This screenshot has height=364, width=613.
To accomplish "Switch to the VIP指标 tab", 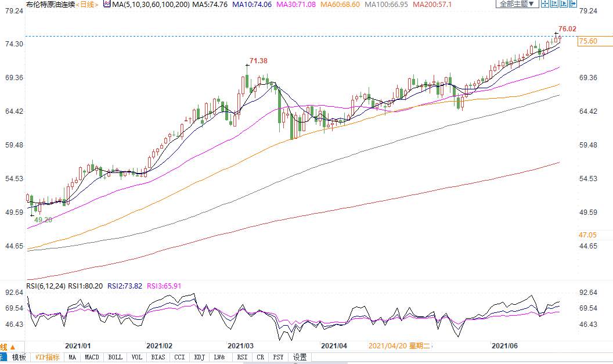I will [47, 357].
